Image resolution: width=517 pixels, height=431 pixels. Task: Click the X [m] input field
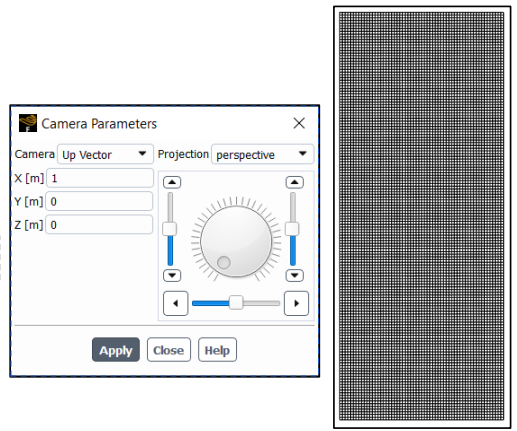pos(100,178)
